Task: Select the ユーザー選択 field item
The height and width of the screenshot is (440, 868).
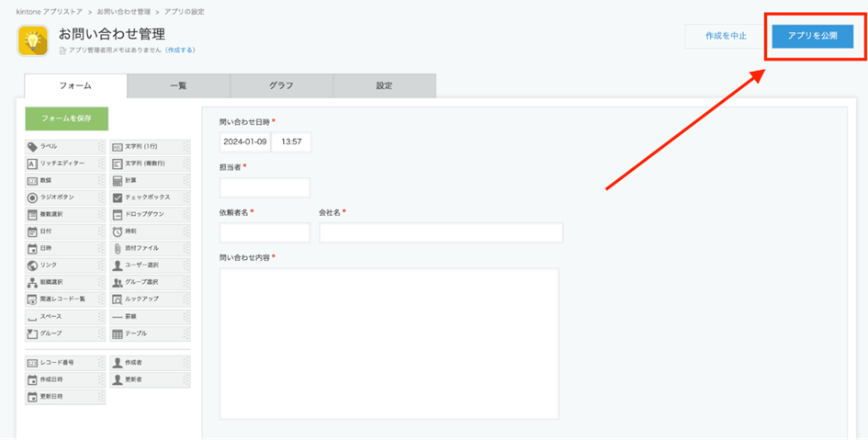Action: tap(149, 265)
